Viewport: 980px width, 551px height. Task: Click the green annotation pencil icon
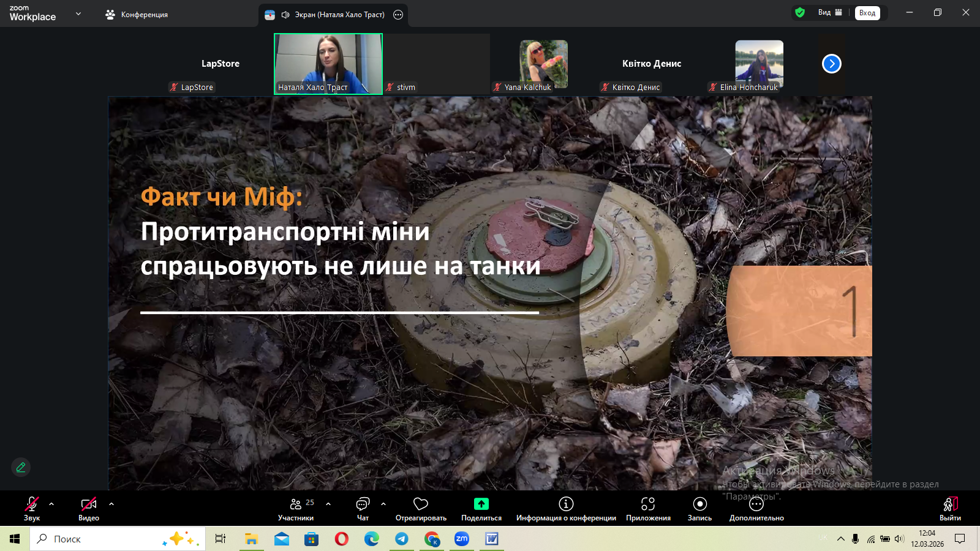point(21,467)
